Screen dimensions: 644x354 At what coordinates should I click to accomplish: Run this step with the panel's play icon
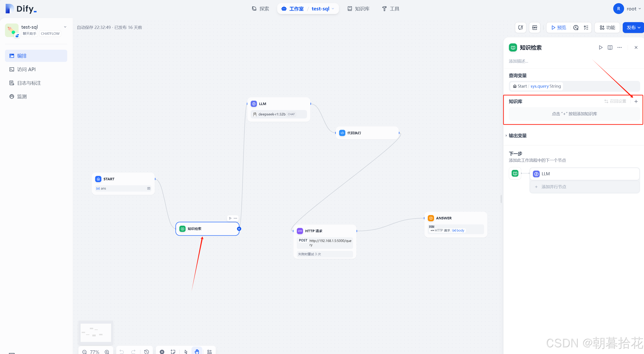tap(601, 47)
